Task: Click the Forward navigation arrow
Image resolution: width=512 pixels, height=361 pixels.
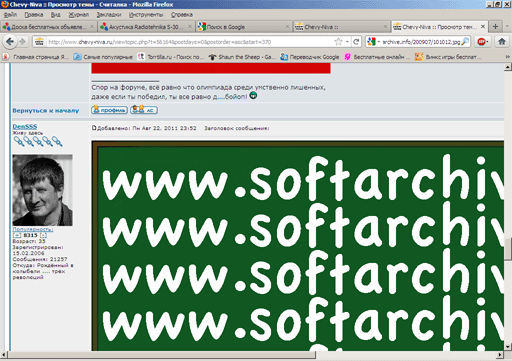Action: click(22, 42)
